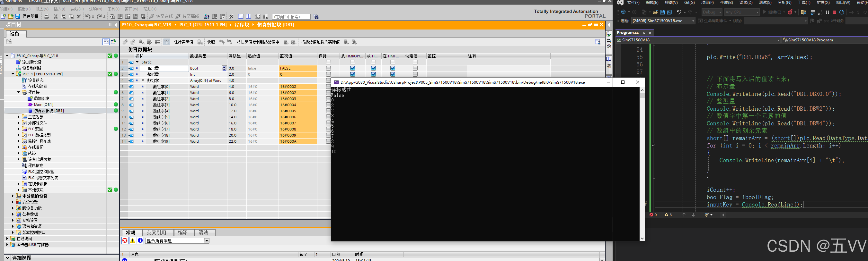The image size is (868, 261).
Task: Click the Hot Reload flame icon
Action: (x=790, y=12)
